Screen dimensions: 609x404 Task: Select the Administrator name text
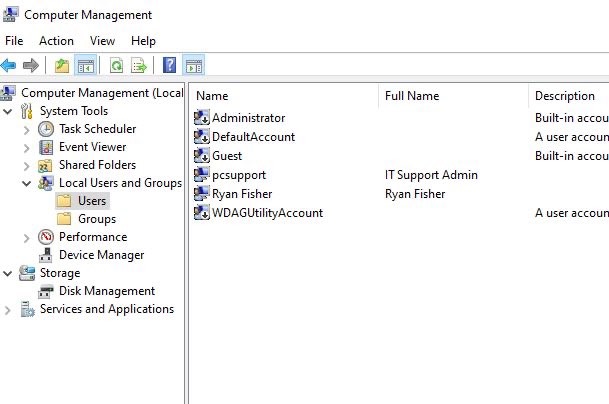coord(249,118)
